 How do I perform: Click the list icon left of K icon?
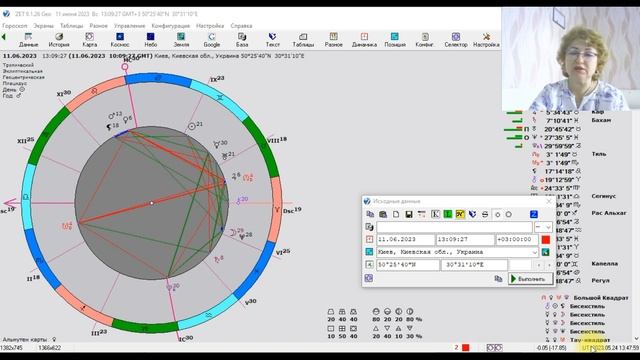click(422, 214)
